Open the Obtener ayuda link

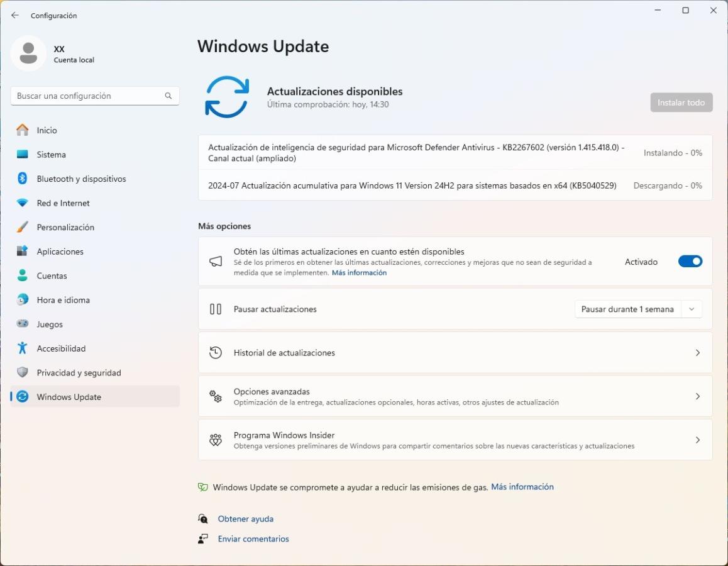(245, 519)
